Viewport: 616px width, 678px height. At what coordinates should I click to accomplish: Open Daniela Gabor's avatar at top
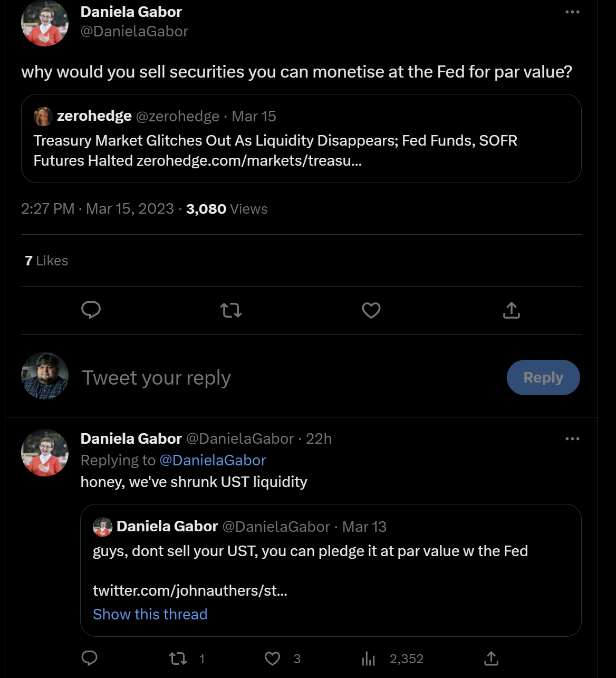(45, 23)
